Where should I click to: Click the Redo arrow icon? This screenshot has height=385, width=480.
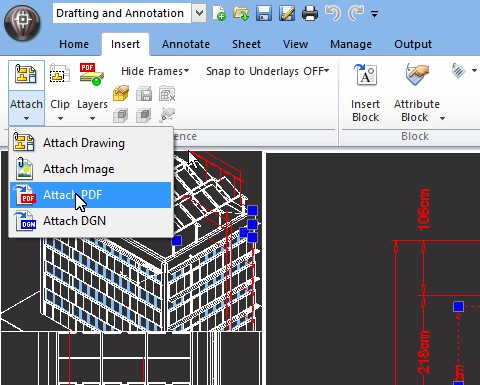[356, 13]
